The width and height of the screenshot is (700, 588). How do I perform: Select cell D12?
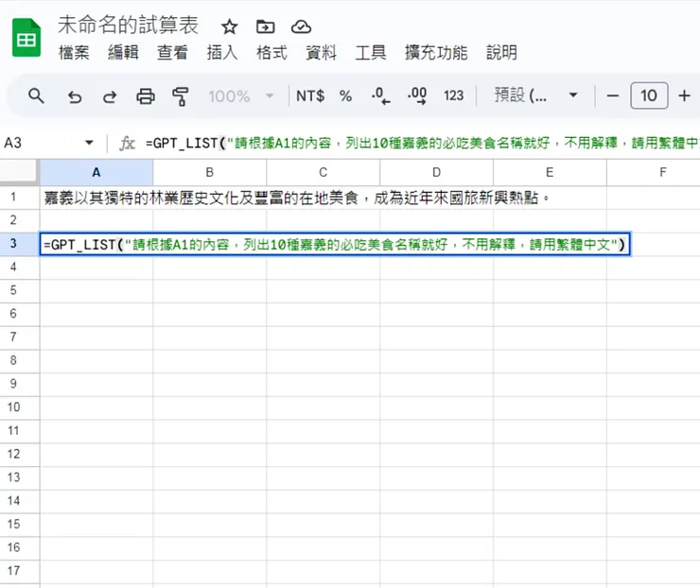(x=437, y=454)
